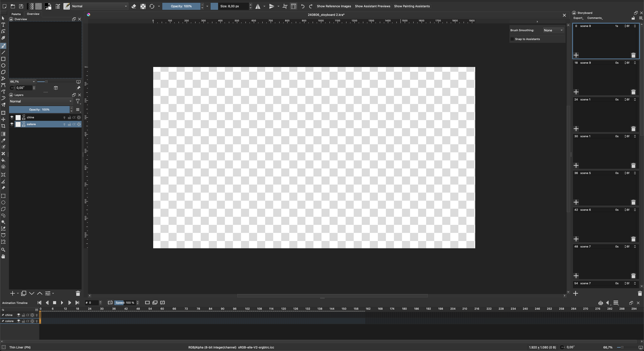Open the layer filter dropdown
This screenshot has height=351, width=644.
(78, 101)
